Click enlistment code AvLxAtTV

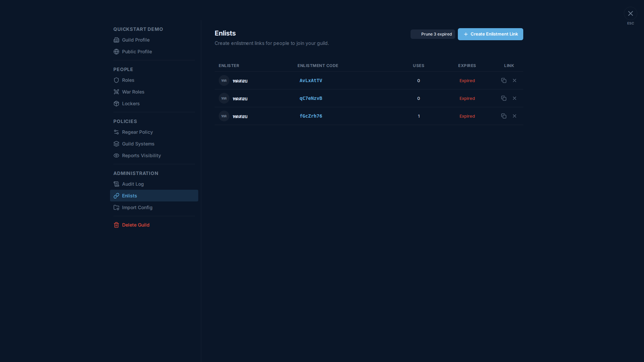(x=311, y=80)
